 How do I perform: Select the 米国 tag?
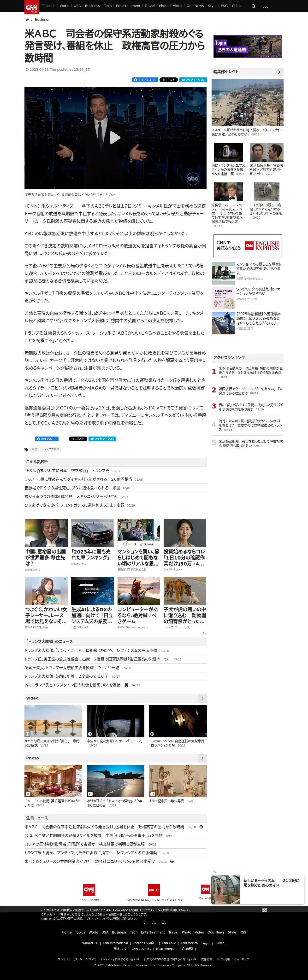click(x=34, y=449)
